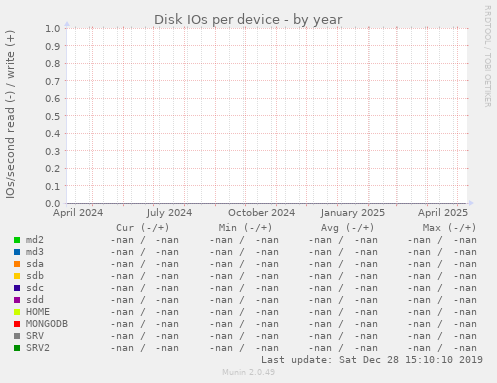Image resolution: width=497 pixels, height=383 pixels.
Task: Click the graph title Disk IOs per device
Action: 248,20
